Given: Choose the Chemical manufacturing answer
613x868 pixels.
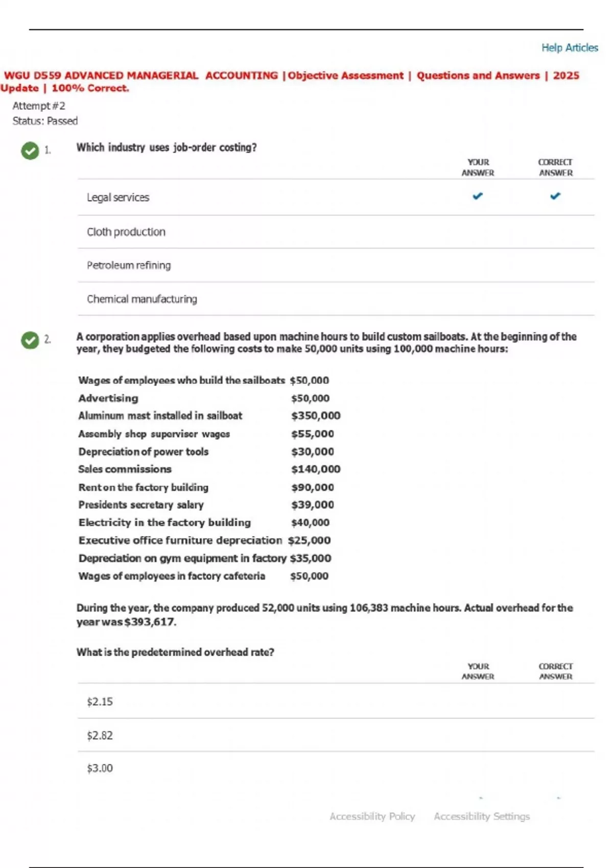Looking at the screenshot, I should [142, 299].
